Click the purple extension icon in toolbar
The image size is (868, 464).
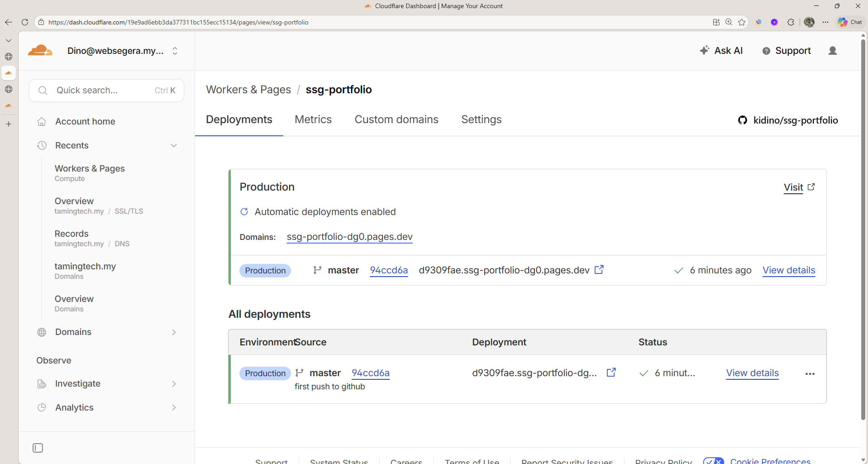coord(774,22)
